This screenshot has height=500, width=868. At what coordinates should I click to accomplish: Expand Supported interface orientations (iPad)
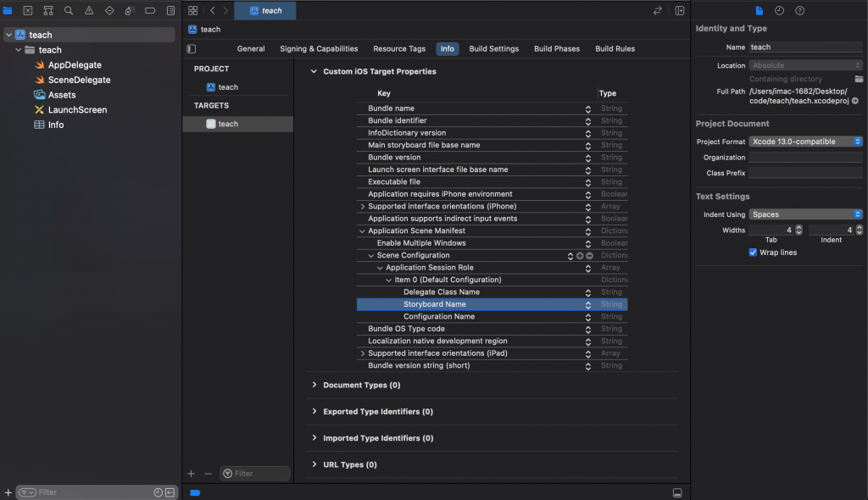tap(363, 353)
